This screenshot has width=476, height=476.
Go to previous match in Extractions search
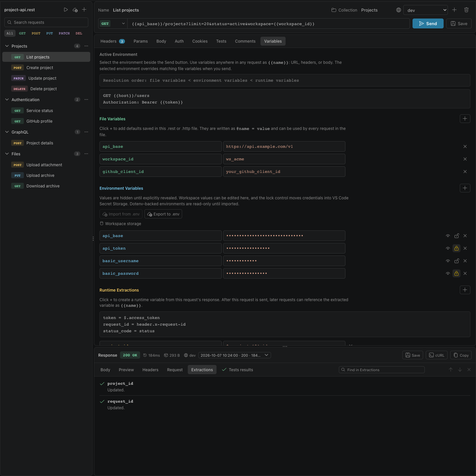pyautogui.click(x=451, y=370)
